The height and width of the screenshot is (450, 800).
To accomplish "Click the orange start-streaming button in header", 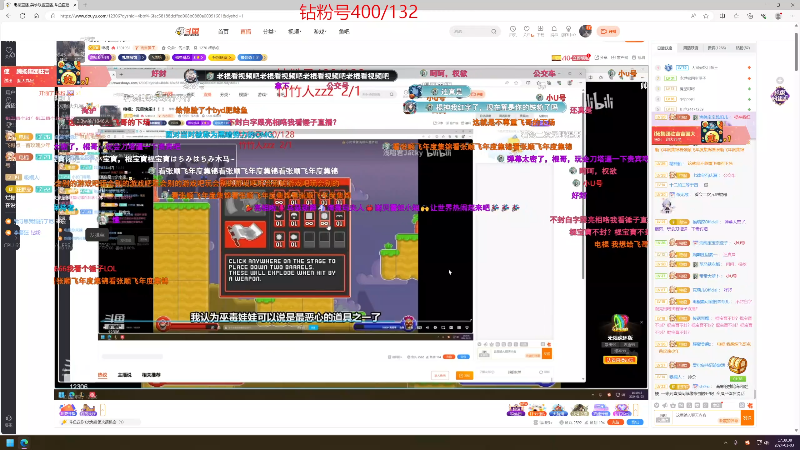I will (608, 32).
